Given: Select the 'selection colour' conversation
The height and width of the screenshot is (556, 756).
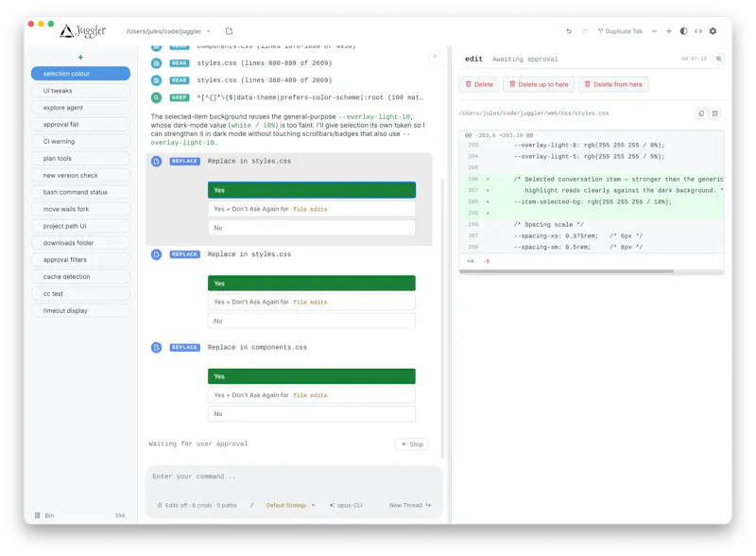Looking at the screenshot, I should coord(80,74).
